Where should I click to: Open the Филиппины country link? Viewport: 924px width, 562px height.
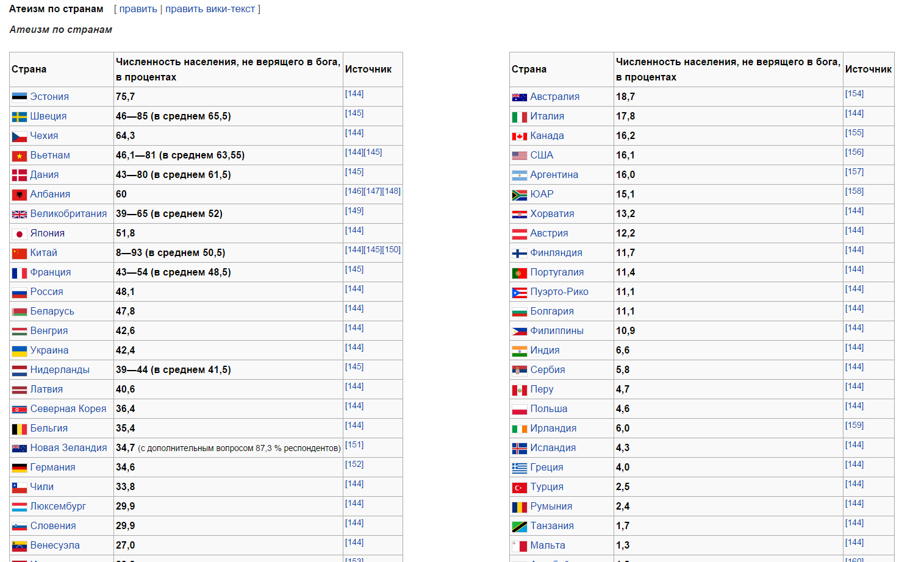tap(557, 331)
